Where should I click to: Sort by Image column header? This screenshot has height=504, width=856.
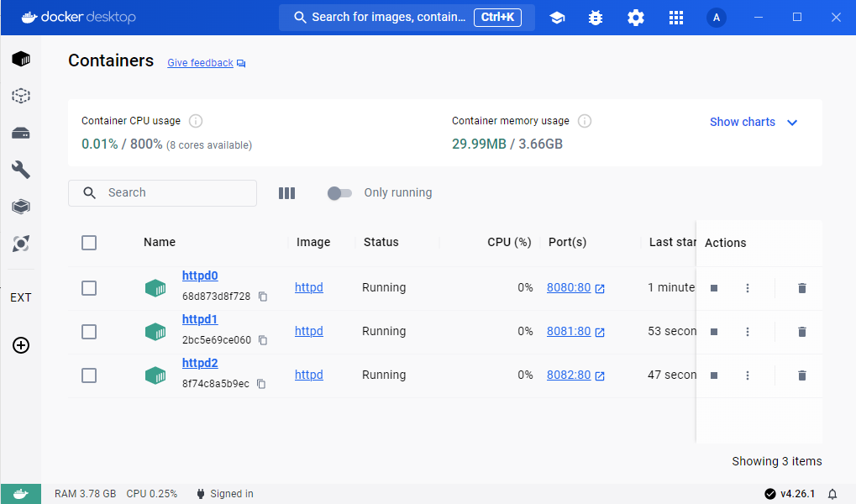tap(313, 243)
